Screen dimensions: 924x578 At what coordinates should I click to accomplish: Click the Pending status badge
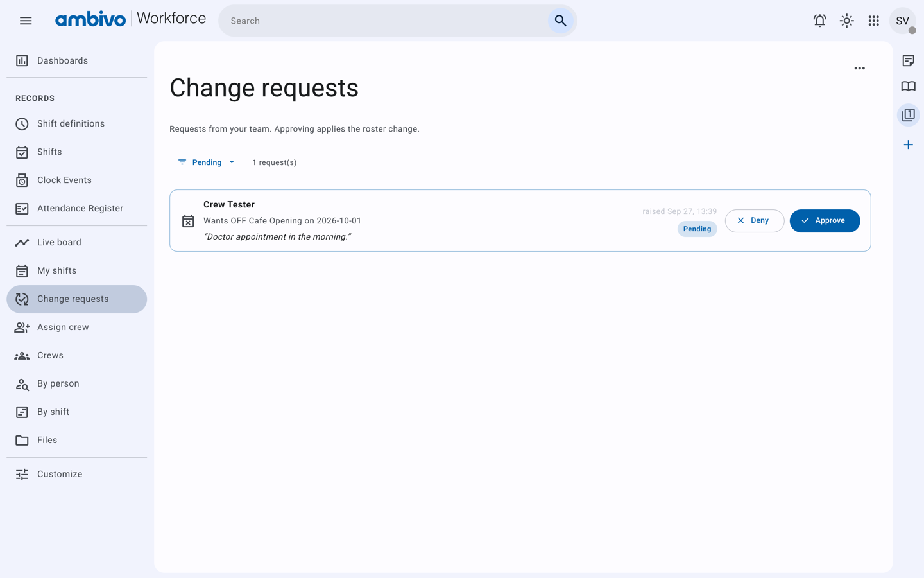tap(697, 229)
